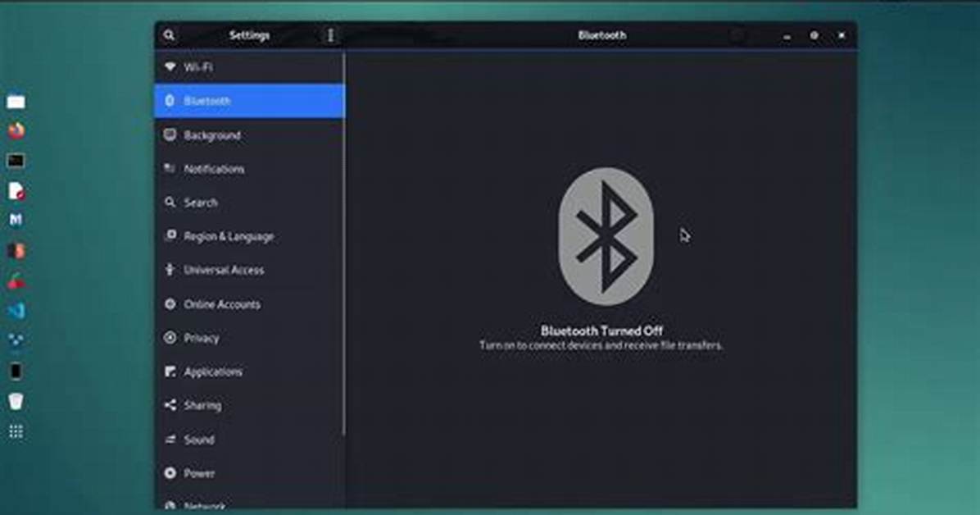Launch Visual Studio Code from the dock

[x=16, y=310]
